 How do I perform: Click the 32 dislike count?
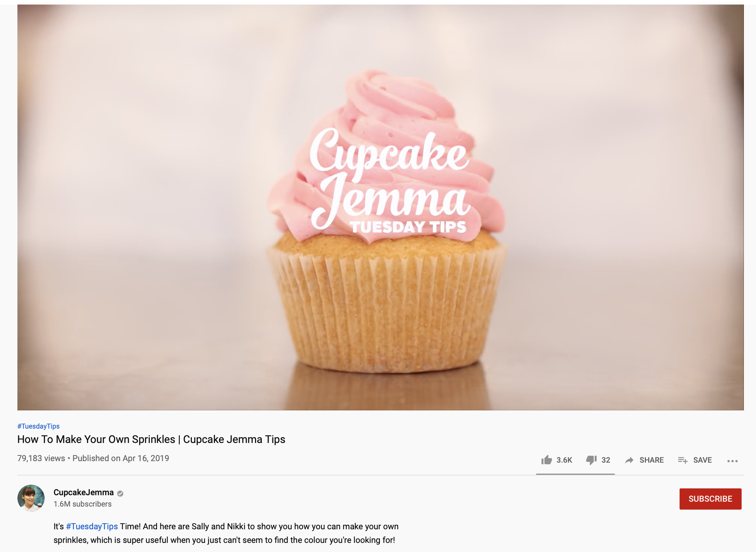point(606,460)
